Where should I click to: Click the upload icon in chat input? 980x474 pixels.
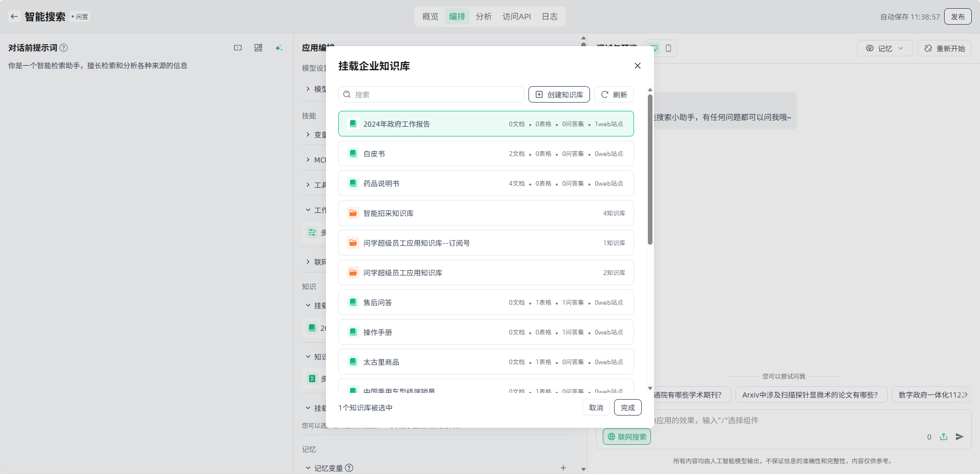click(x=944, y=437)
